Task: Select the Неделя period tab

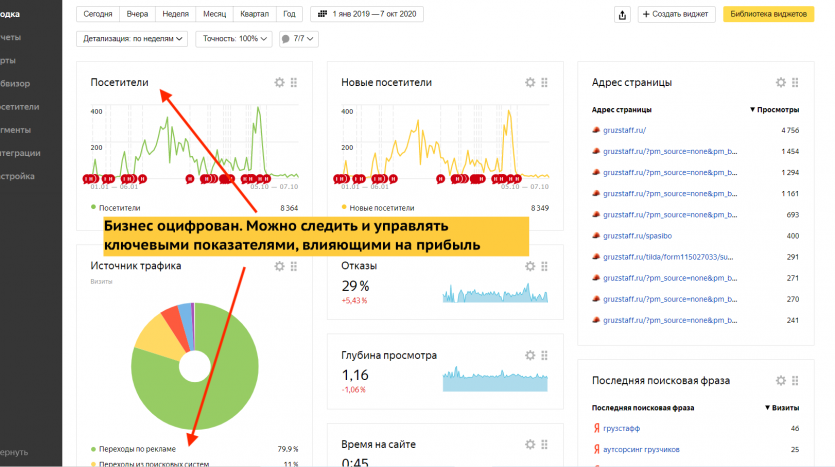Action: (173, 15)
